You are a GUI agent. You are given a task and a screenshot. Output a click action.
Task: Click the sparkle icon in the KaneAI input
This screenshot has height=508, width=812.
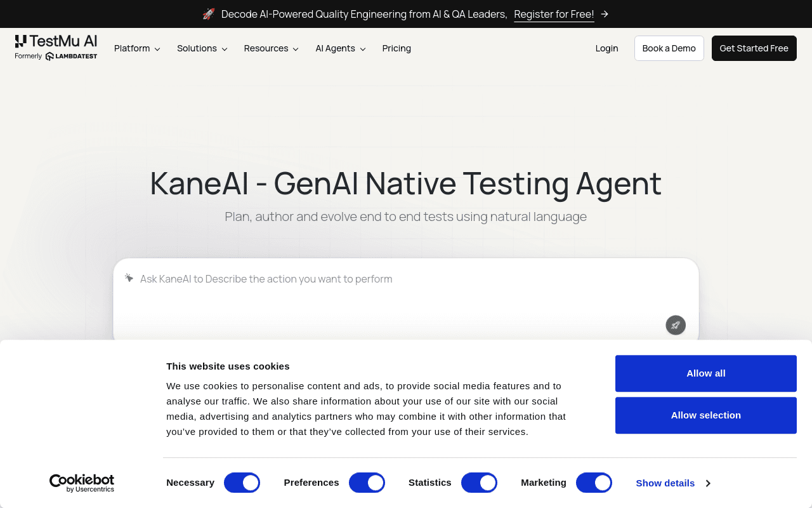129,278
